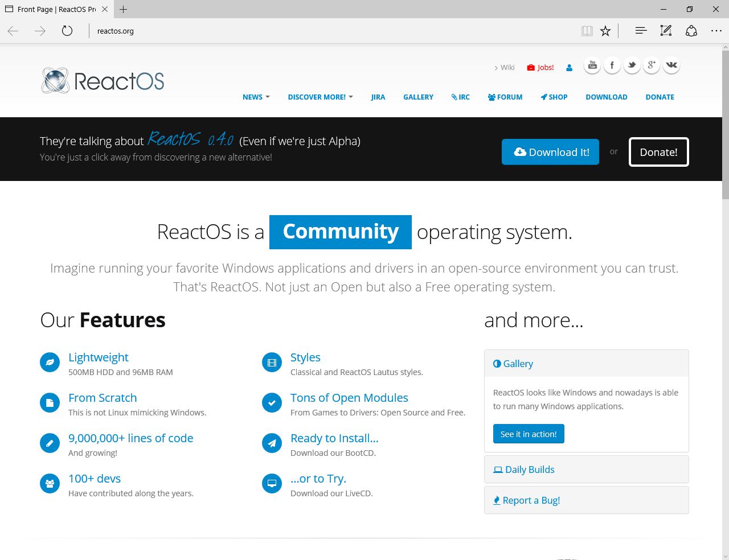Open the IRC menu item
The width and height of the screenshot is (729, 560).
(461, 97)
